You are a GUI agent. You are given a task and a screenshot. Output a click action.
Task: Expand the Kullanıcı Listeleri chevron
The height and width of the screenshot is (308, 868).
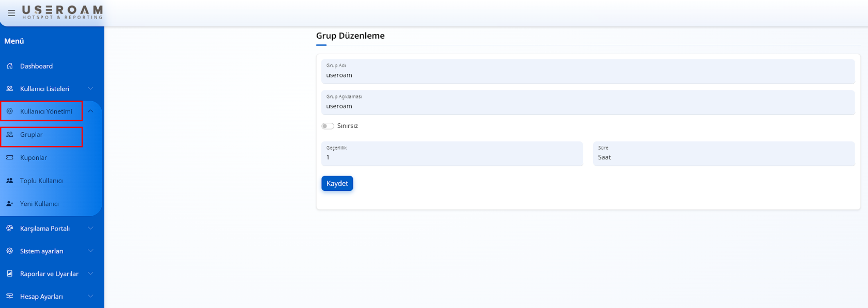tap(90, 89)
